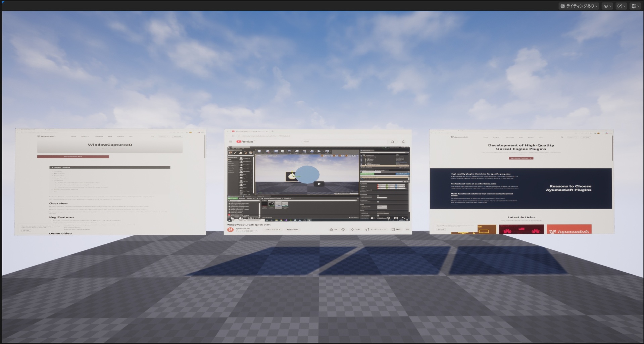This screenshot has height=344, width=644.
Task: Click the YouTube Premium logo
Action: [245, 141]
